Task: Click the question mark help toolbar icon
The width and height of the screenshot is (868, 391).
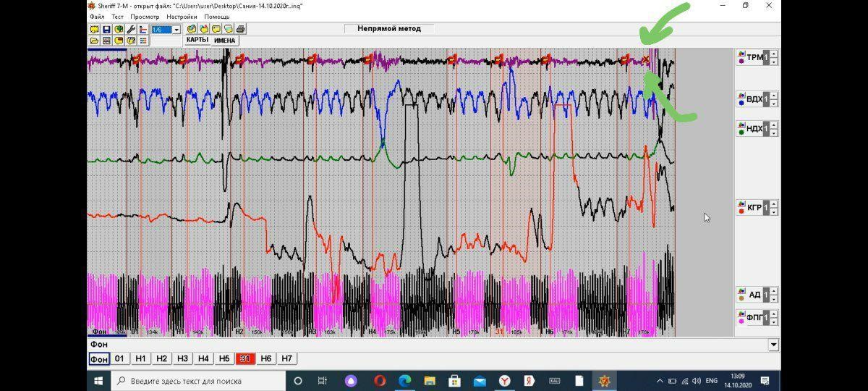Action: point(131,41)
